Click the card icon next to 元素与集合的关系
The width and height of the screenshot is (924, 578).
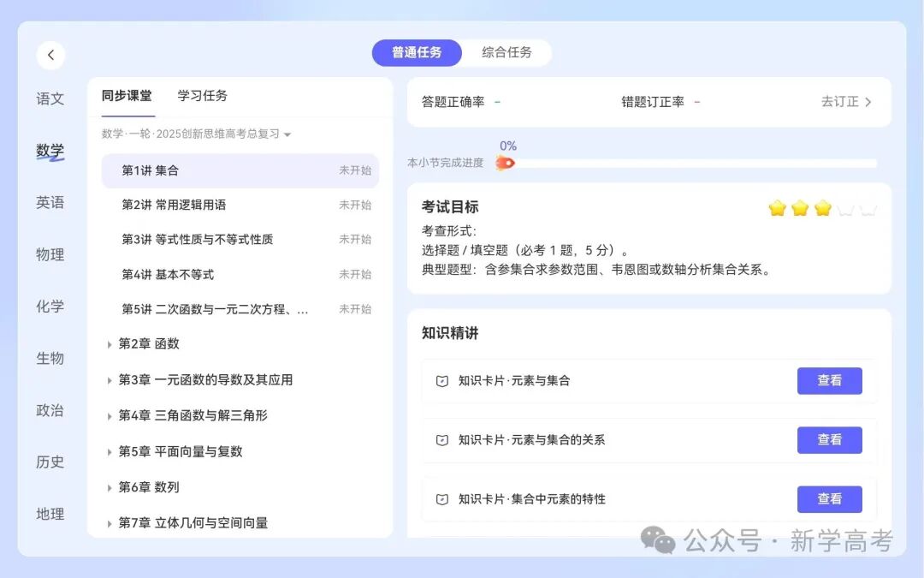(441, 440)
